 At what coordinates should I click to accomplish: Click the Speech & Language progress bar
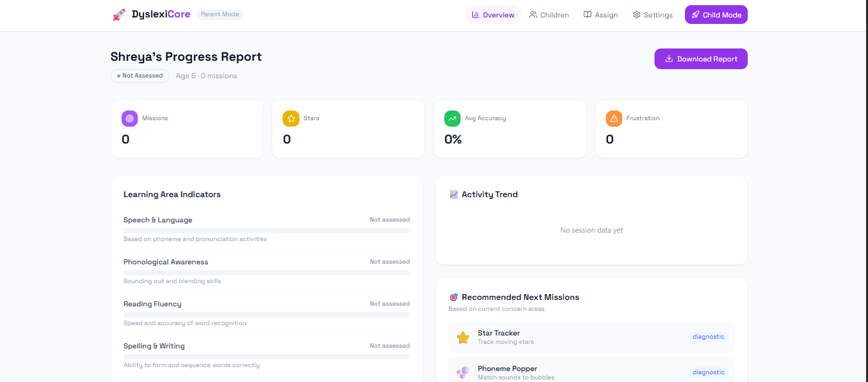(266, 231)
